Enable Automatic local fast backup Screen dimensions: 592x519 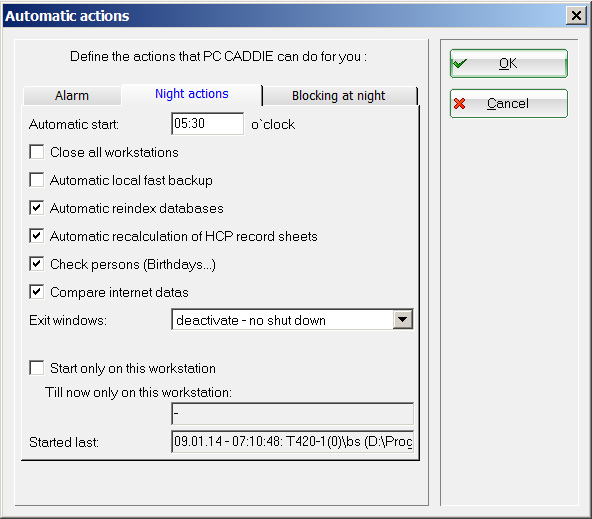(x=37, y=180)
